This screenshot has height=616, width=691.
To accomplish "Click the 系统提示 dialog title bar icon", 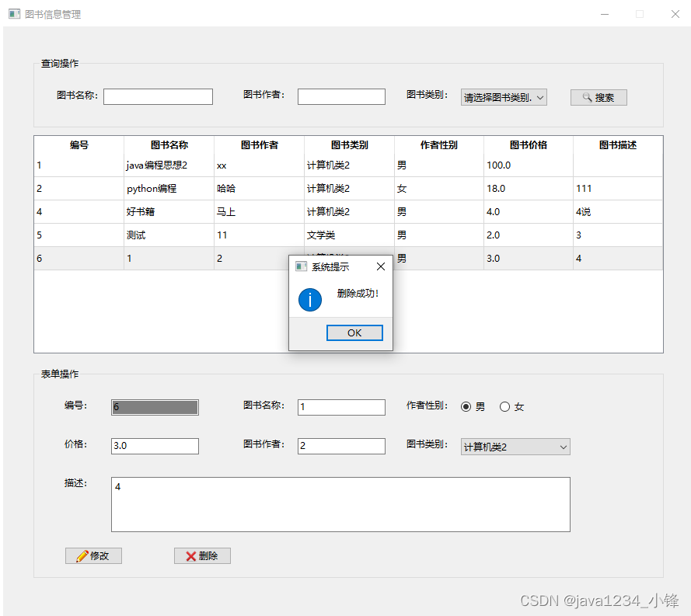I will (x=299, y=266).
